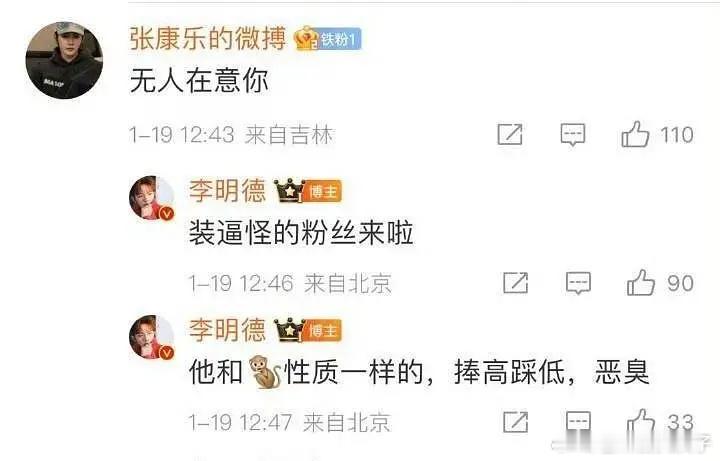Click the monkey emoji in the last reply
Viewport: 720px width, 461px height.
coord(265,372)
